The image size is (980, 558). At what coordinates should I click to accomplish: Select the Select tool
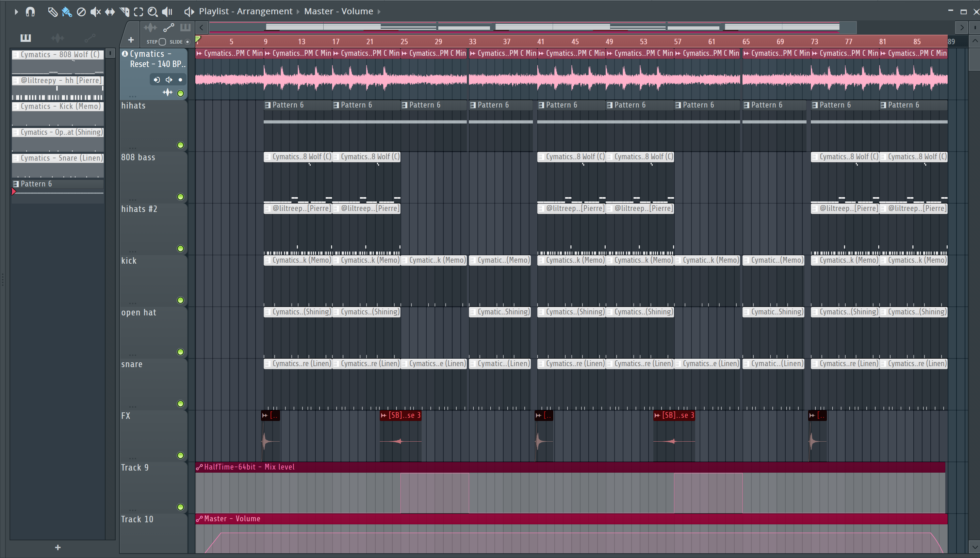coord(138,12)
